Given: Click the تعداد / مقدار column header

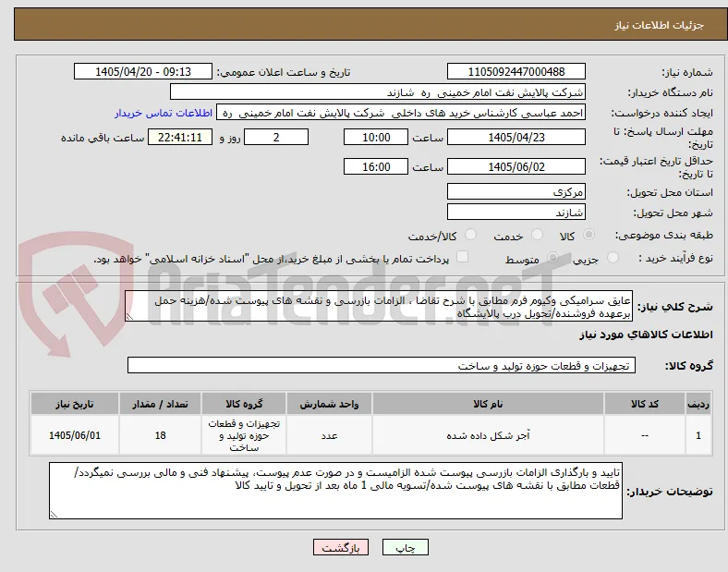Looking at the screenshot, I should [x=160, y=404].
